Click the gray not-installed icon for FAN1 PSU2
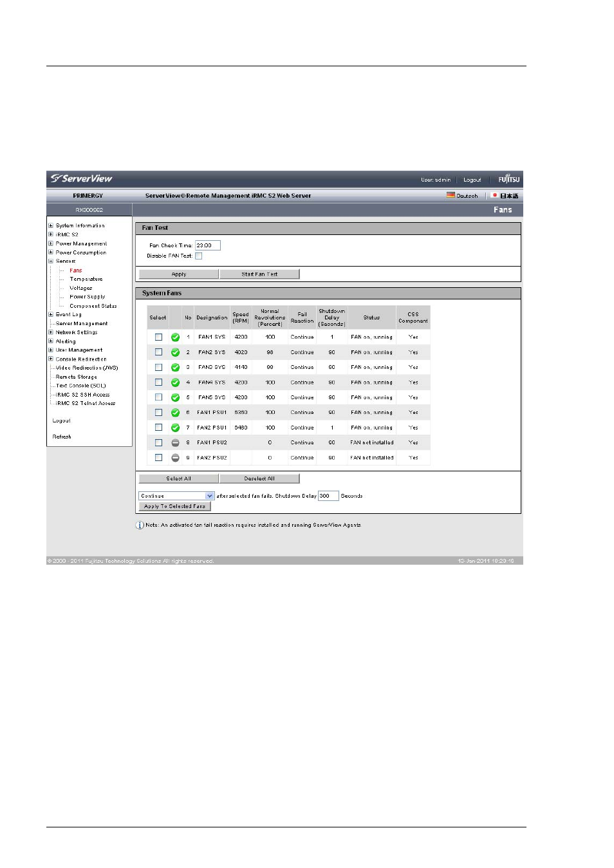 click(175, 442)
